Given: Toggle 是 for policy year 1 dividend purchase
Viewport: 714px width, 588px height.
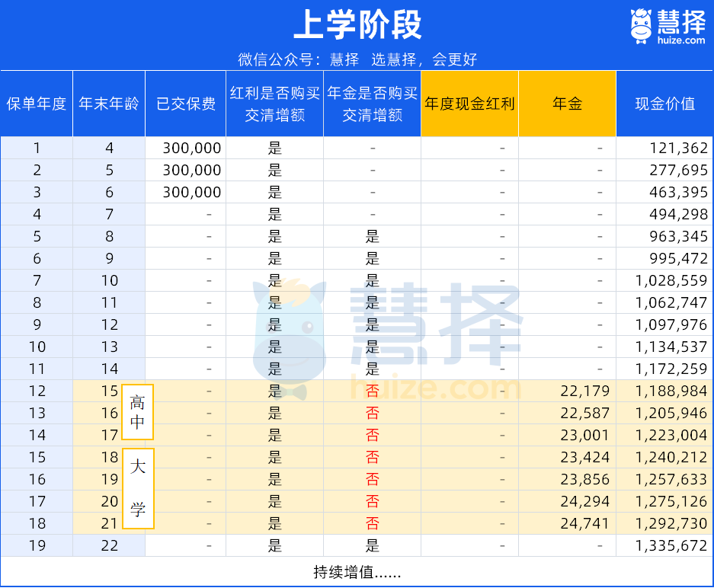Looking at the screenshot, I should click(x=274, y=148).
